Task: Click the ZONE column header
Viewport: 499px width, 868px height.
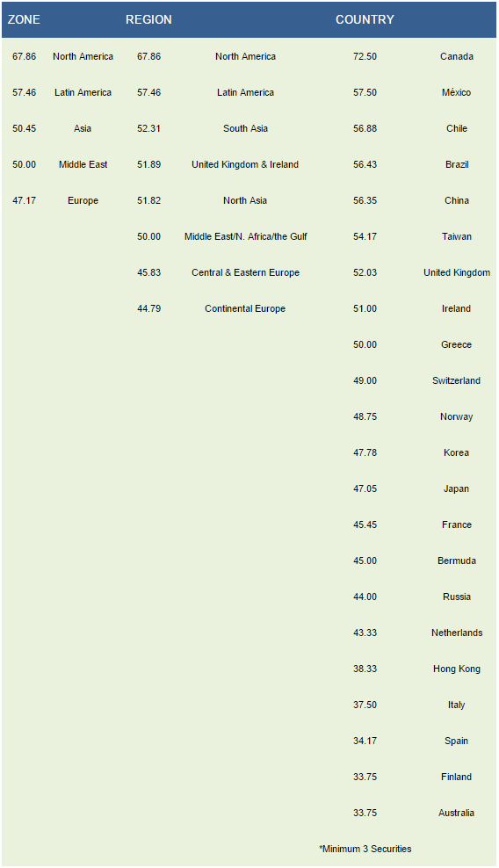Action: pyautogui.click(x=24, y=19)
